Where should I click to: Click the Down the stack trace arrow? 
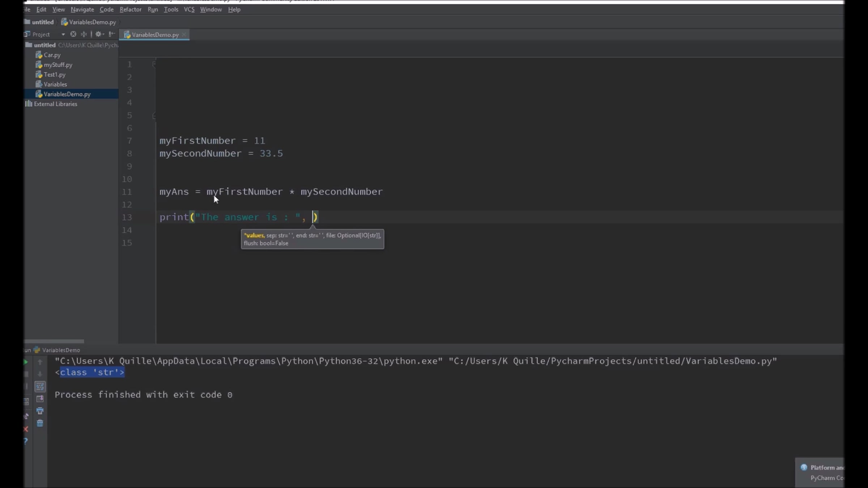[x=40, y=374]
